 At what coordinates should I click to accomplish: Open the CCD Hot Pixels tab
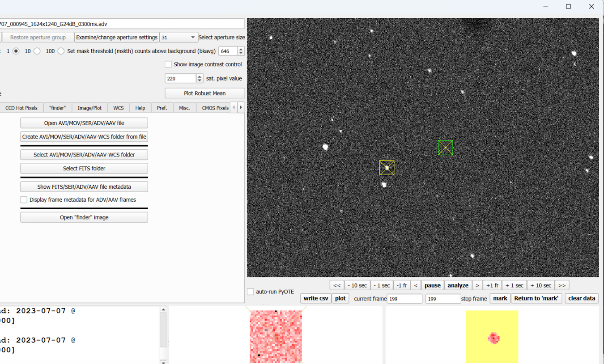(x=21, y=108)
